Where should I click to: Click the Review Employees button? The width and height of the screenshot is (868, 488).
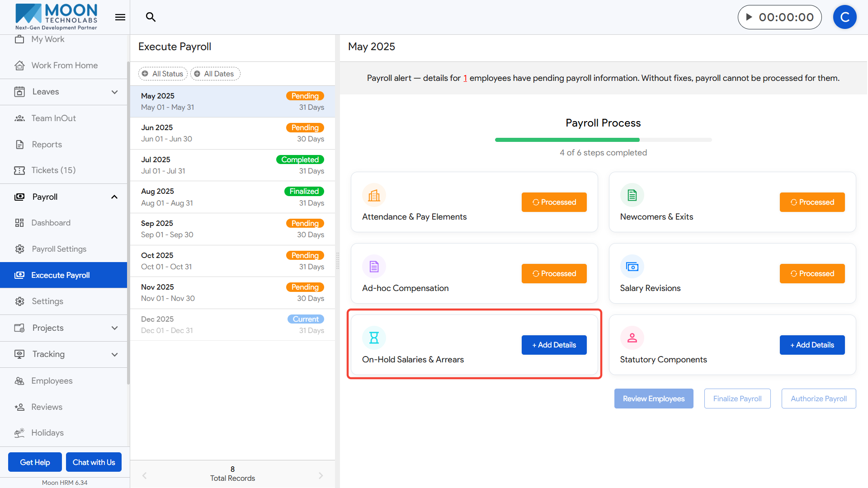click(653, 399)
